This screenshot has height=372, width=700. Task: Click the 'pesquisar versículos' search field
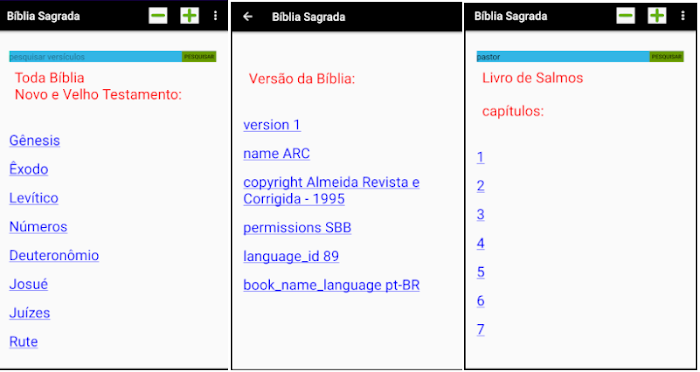point(96,57)
